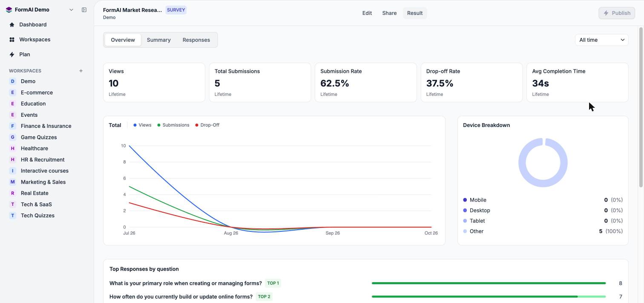The image size is (644, 303).
Task: Click the Interactive courses letter badge
Action: (x=12, y=171)
